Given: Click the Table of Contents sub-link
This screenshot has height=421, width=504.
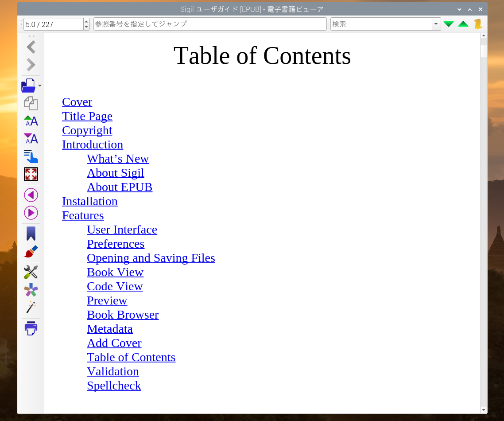Looking at the screenshot, I should (x=131, y=357).
